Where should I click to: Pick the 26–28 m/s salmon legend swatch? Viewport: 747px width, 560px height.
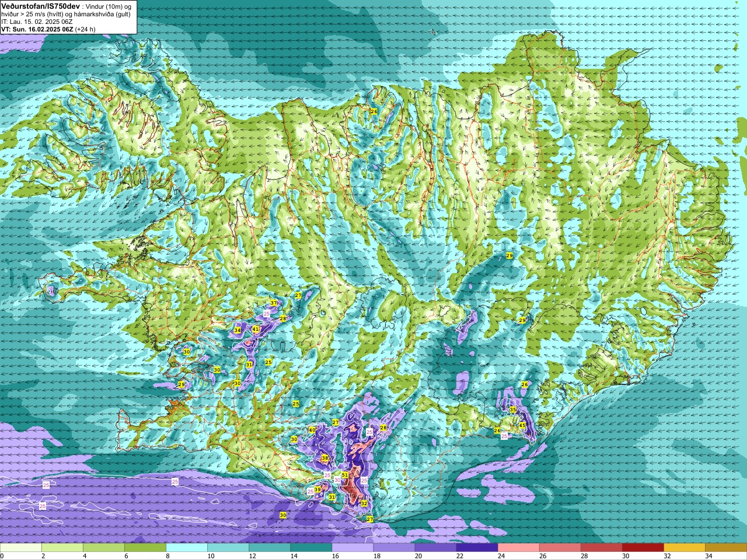tap(560, 548)
